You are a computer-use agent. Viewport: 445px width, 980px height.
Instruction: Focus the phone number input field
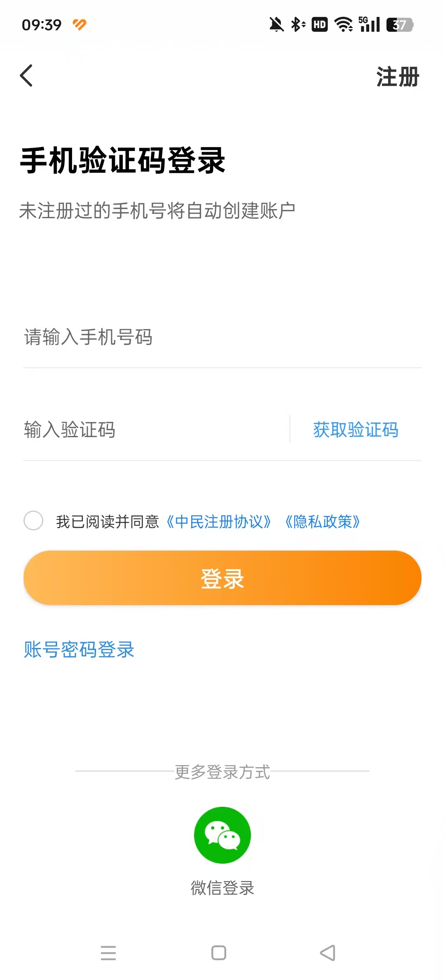222,337
